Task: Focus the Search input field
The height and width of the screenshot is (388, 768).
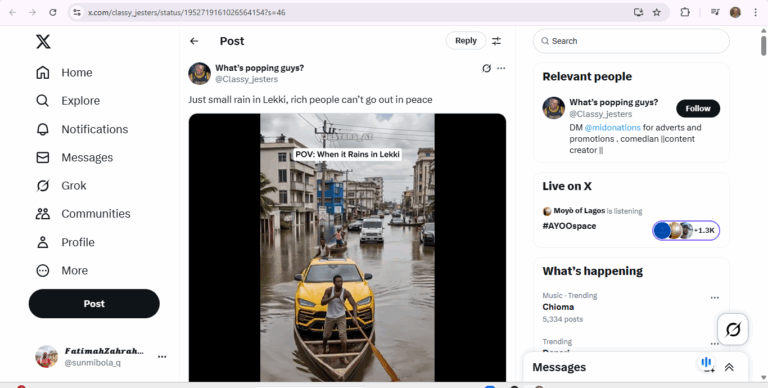Action: point(631,41)
